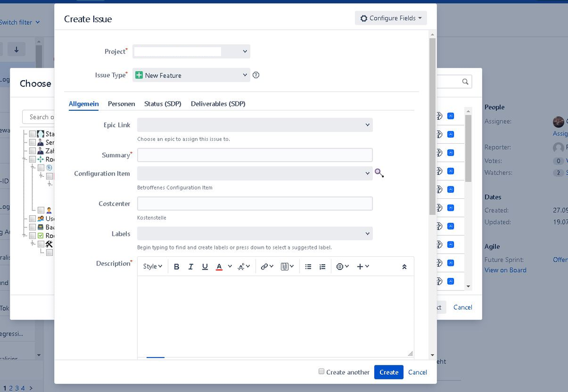Open the Issue Type dropdown showing New Feature
Image resolution: width=568 pixels, height=392 pixels.
click(x=191, y=75)
